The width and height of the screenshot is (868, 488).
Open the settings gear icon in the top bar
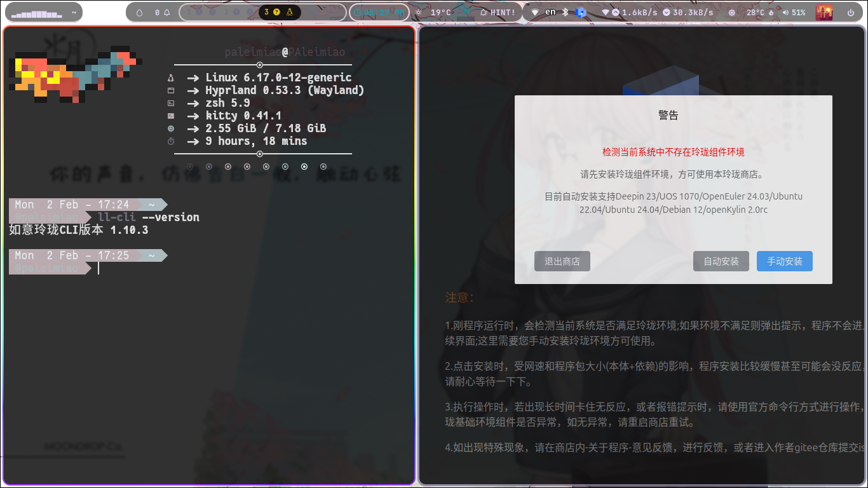[x=732, y=12]
